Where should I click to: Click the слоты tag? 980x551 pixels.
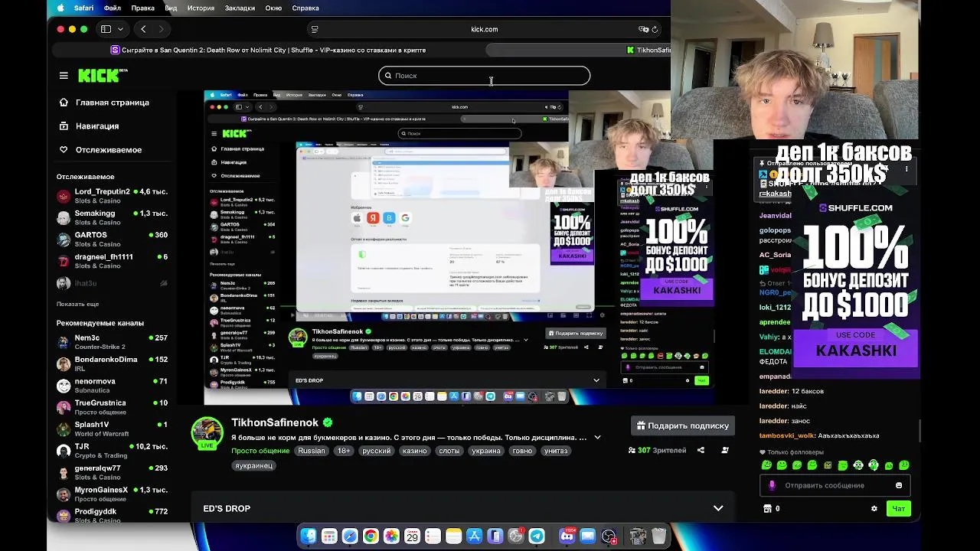[449, 451]
